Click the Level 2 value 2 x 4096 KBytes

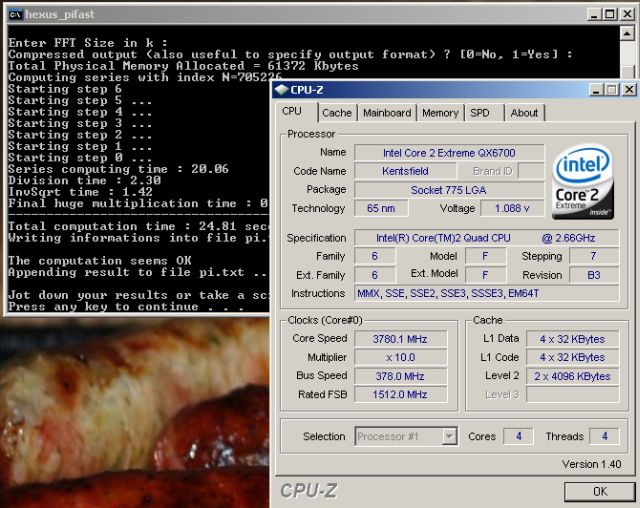572,376
